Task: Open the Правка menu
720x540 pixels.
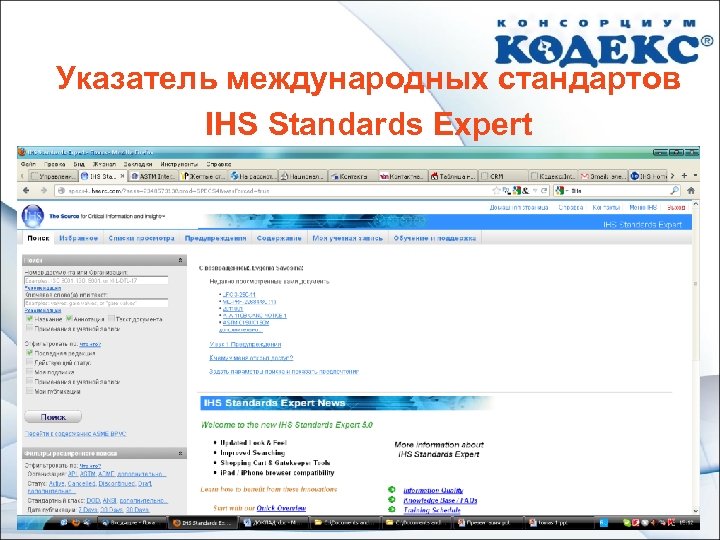Action: pos(55,164)
